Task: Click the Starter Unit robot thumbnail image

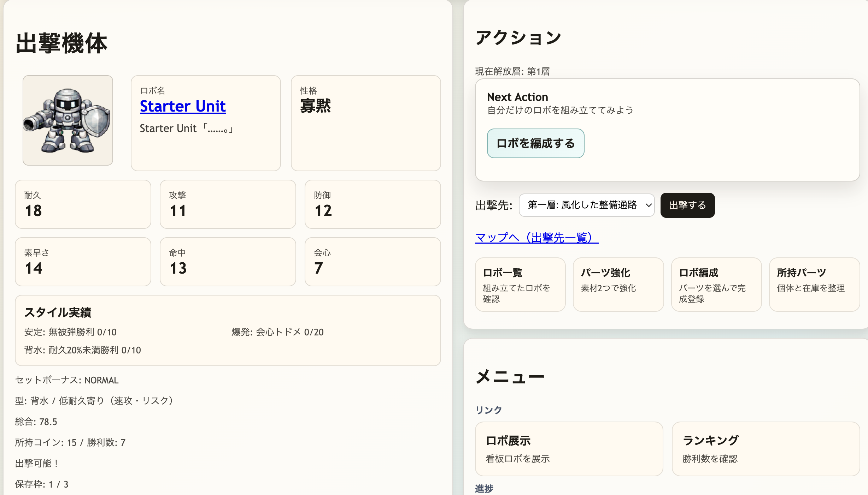Action: (68, 120)
